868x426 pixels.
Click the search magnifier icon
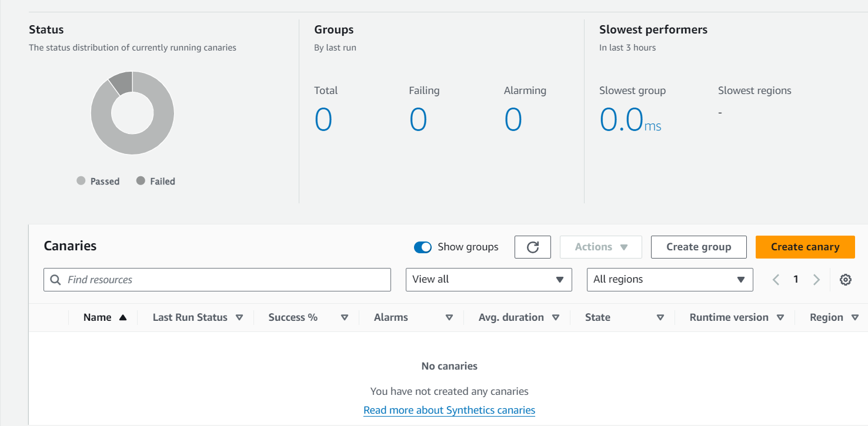coord(56,280)
